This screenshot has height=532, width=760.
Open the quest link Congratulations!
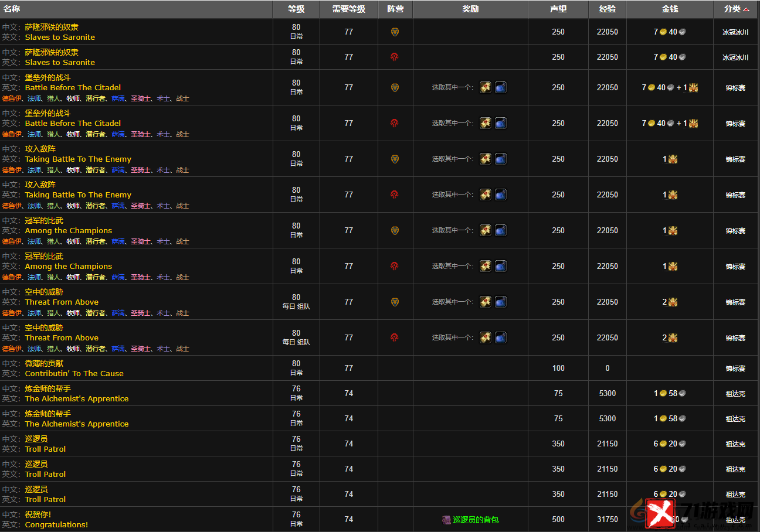click(x=56, y=524)
